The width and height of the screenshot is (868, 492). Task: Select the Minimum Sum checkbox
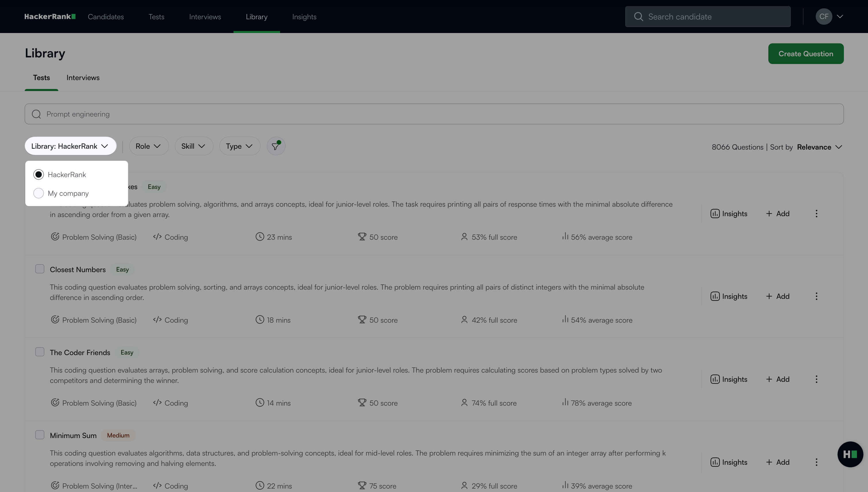click(40, 435)
